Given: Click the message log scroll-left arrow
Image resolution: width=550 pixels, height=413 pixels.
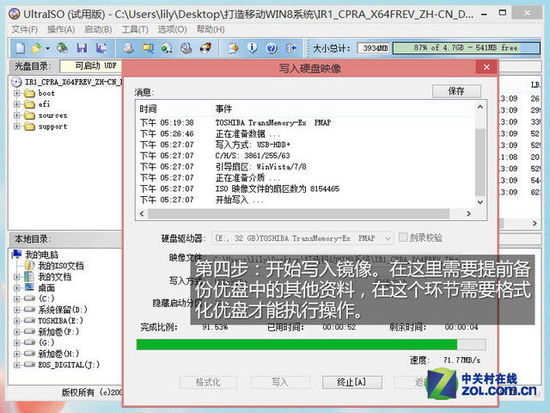Looking at the screenshot, I should (x=142, y=213).
